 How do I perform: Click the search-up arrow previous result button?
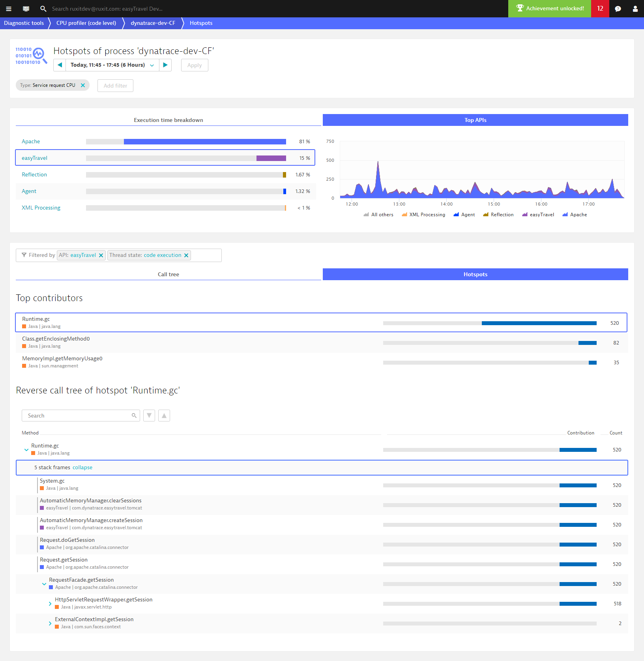pyautogui.click(x=164, y=416)
